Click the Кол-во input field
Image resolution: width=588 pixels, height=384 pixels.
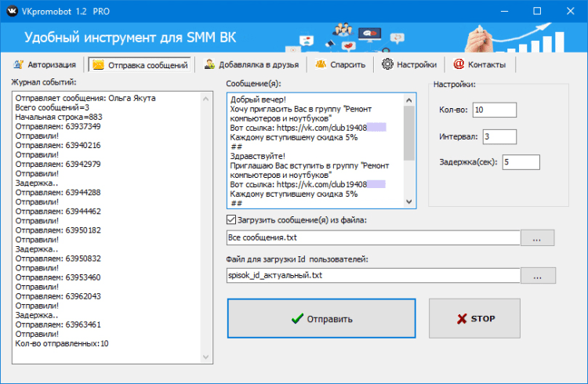(494, 110)
